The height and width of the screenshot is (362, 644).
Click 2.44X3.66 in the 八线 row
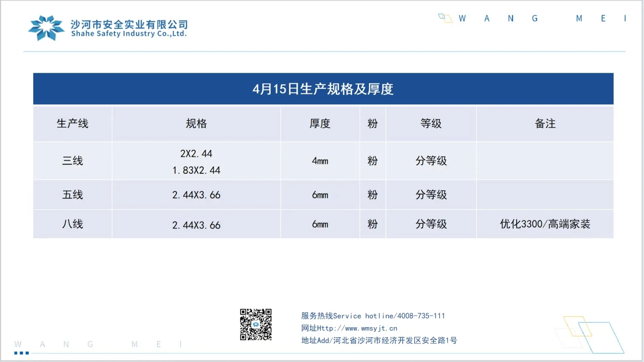[x=196, y=225]
